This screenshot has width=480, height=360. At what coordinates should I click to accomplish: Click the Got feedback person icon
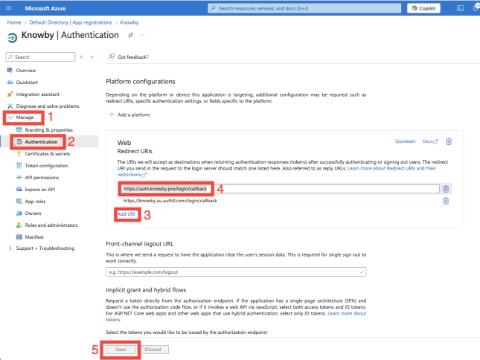coord(112,57)
